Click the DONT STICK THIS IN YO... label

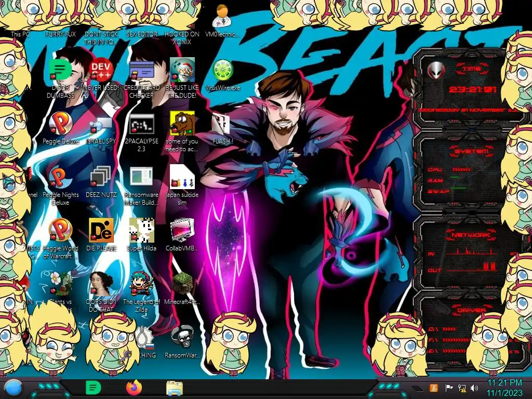(101, 38)
